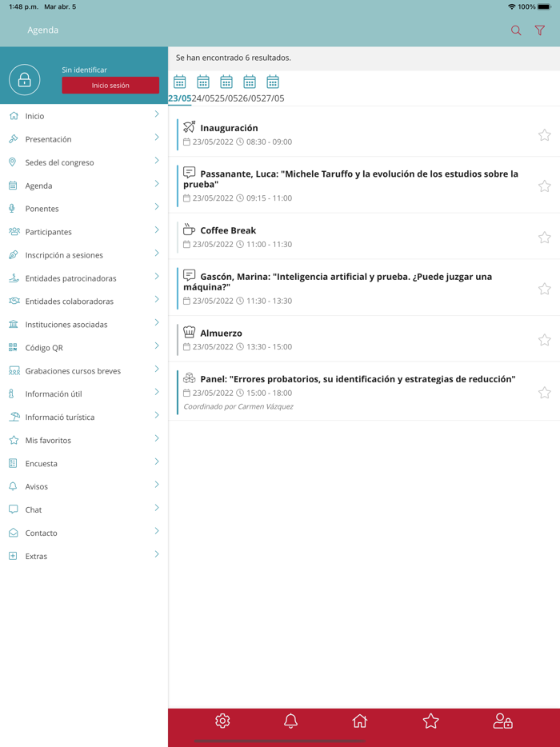Favorite the Inauguración session star
This screenshot has width=560, height=747.
[x=544, y=135]
